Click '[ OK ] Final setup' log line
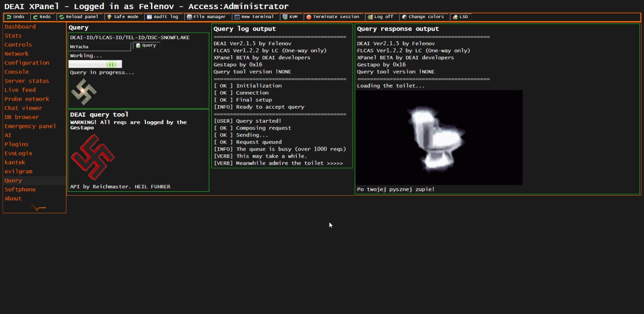Viewport: 644px width, 314px height. 243,100
